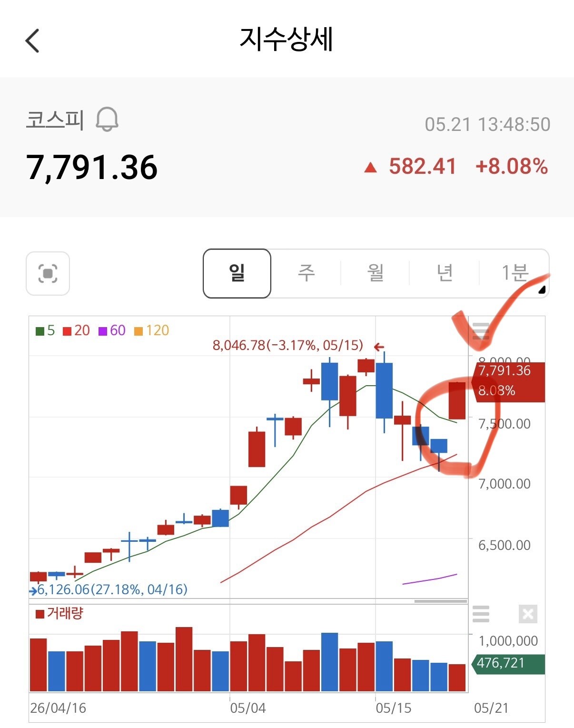This screenshot has width=574, height=728.
Task: Click the chart horizontal scrollbar handle
Action: [440, 601]
